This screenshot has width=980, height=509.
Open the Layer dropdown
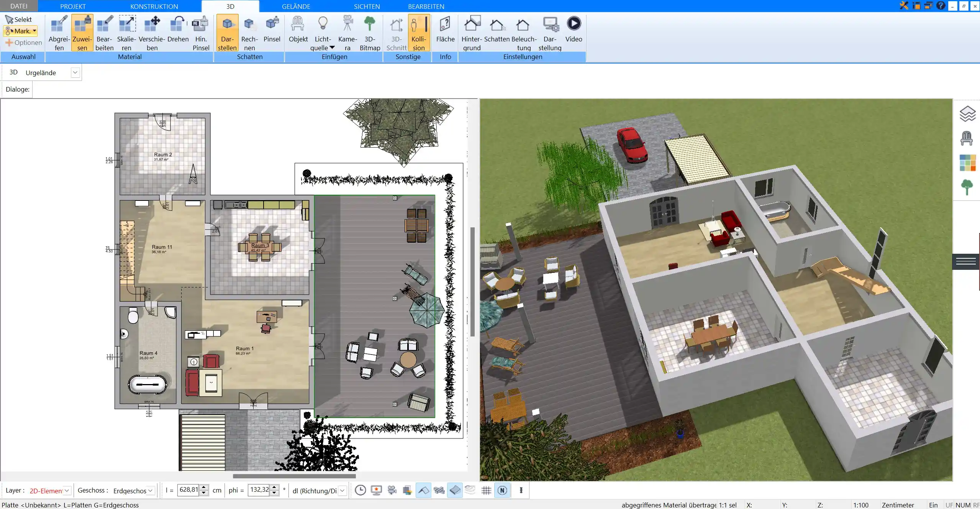pos(67,491)
